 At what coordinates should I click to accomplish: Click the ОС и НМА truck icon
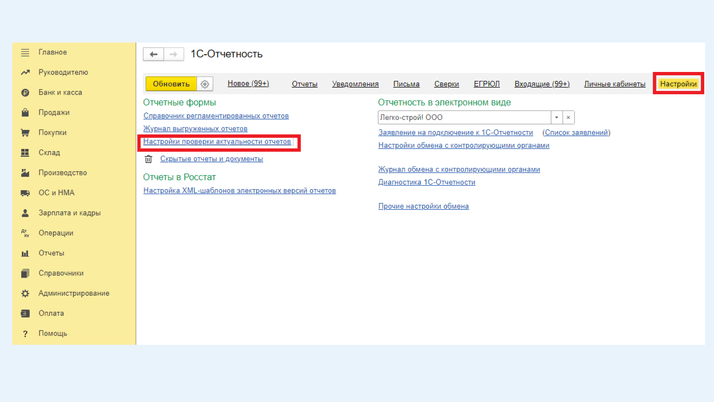point(25,193)
